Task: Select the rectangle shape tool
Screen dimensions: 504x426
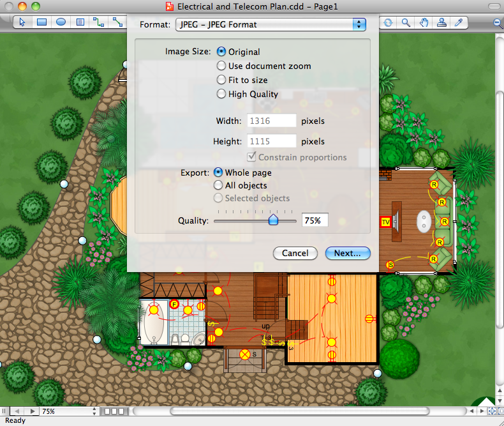Action: pos(41,22)
